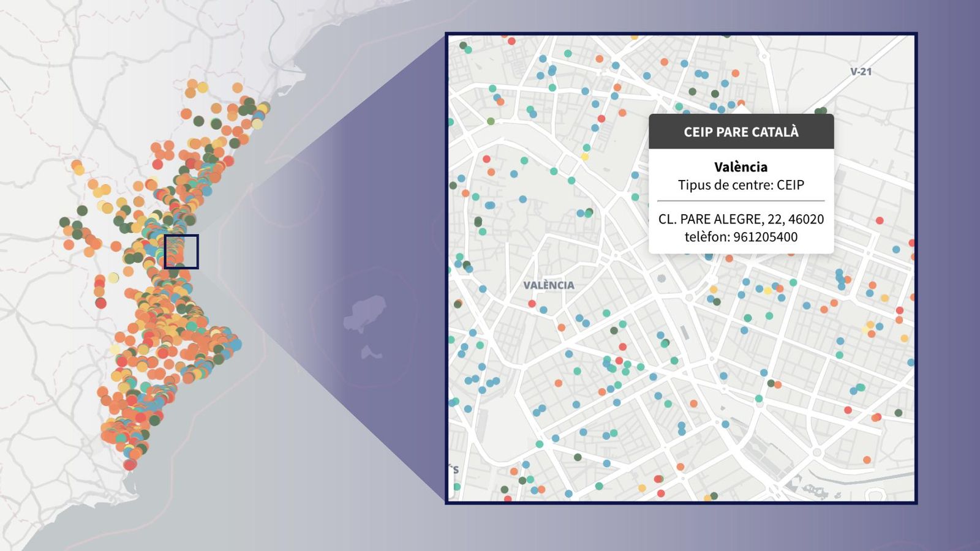Image resolution: width=980 pixels, height=551 pixels.
Task: Click the VALÈNCIA city label on the map
Action: coord(549,285)
